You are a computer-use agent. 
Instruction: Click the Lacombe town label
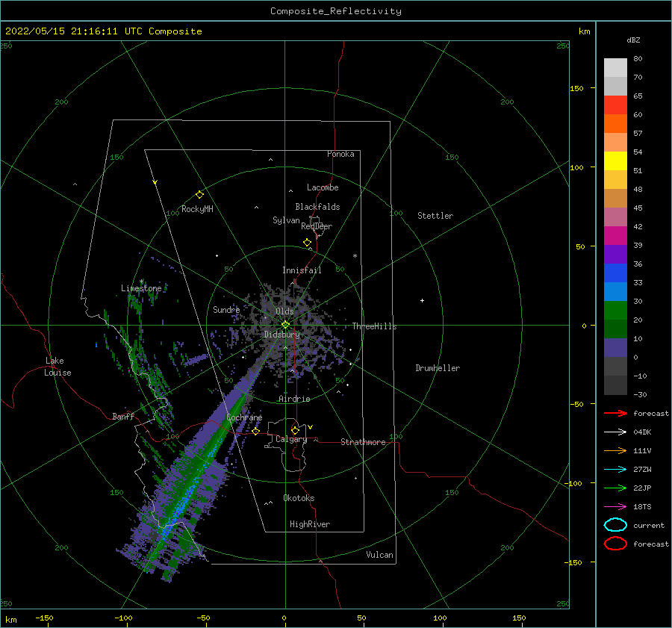[323, 187]
